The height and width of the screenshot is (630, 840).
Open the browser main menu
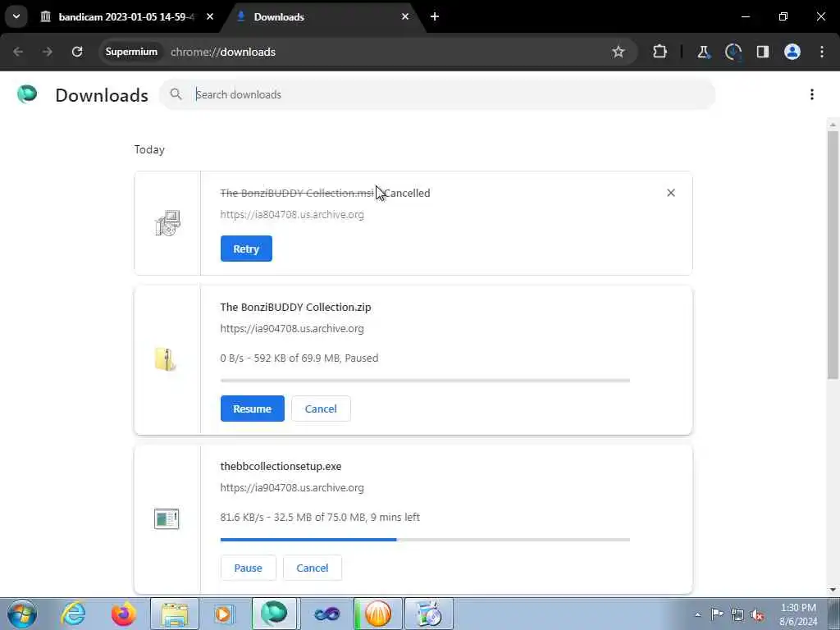point(822,52)
